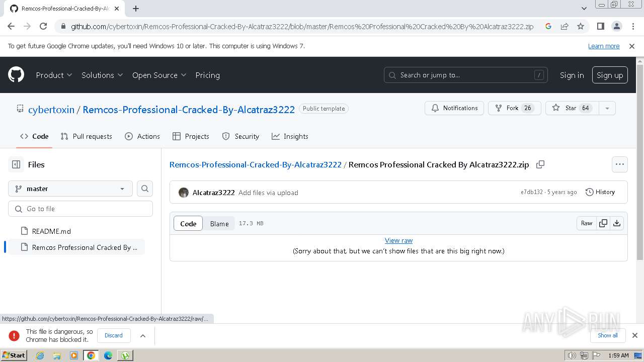Fork the repository

click(514, 108)
